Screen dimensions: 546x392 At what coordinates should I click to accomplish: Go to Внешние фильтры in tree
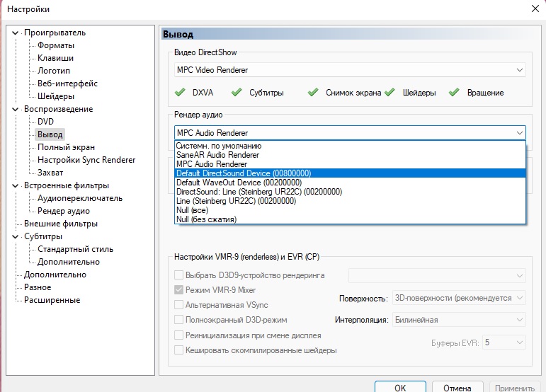[x=61, y=224]
